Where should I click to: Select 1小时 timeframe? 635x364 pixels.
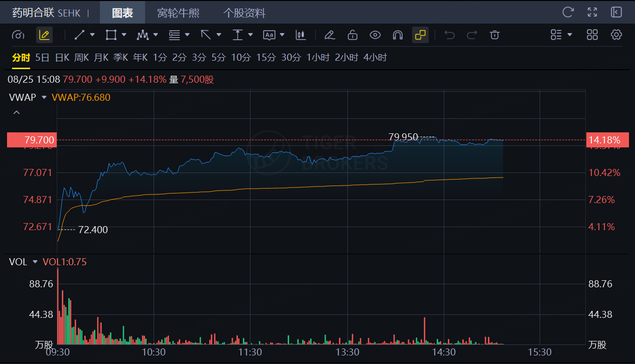tap(318, 58)
